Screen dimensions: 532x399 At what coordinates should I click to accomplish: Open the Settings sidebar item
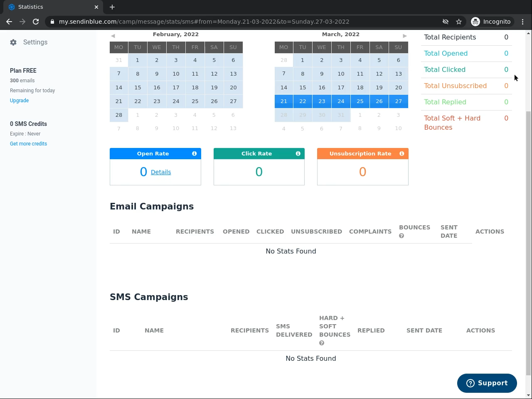point(29,42)
